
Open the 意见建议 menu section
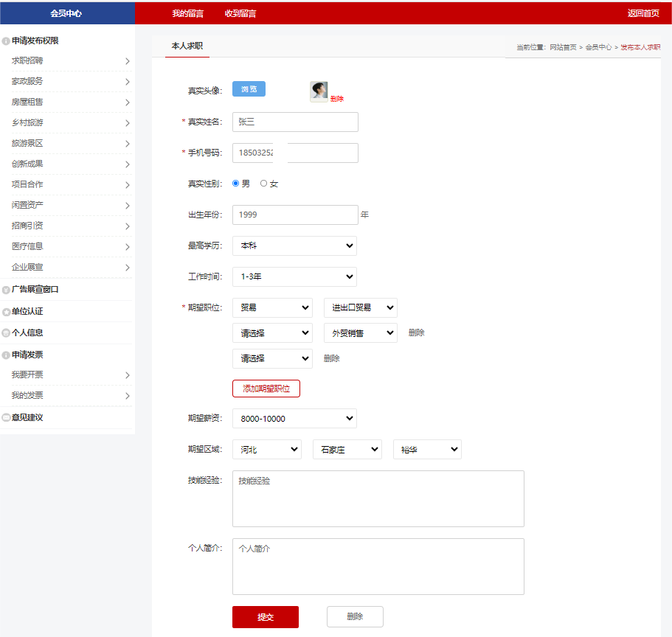pos(27,417)
